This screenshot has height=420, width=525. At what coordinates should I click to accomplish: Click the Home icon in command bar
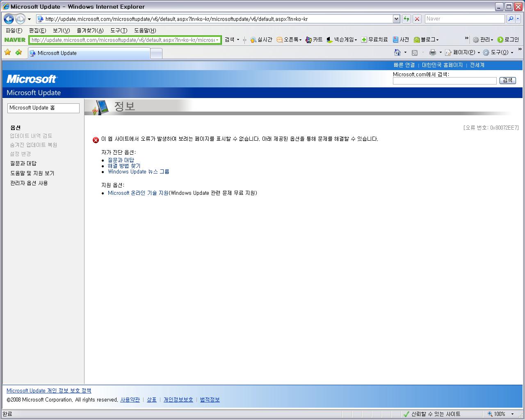click(397, 52)
